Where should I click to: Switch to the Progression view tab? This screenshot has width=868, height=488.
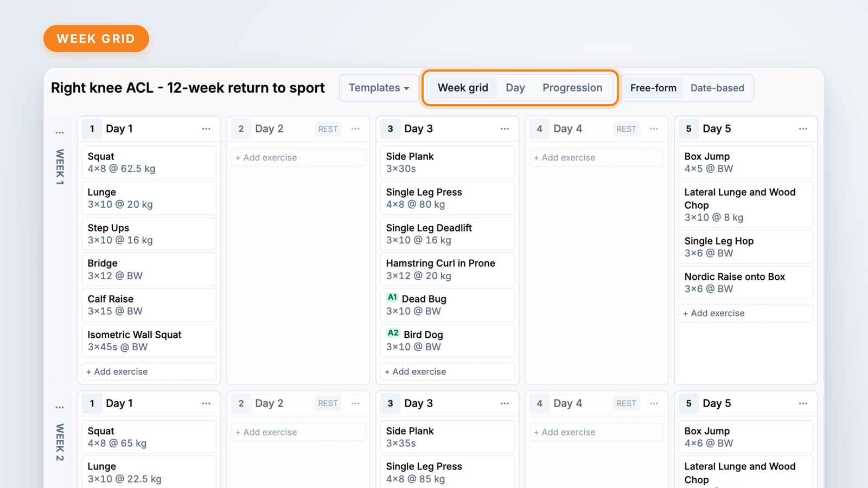pos(572,88)
